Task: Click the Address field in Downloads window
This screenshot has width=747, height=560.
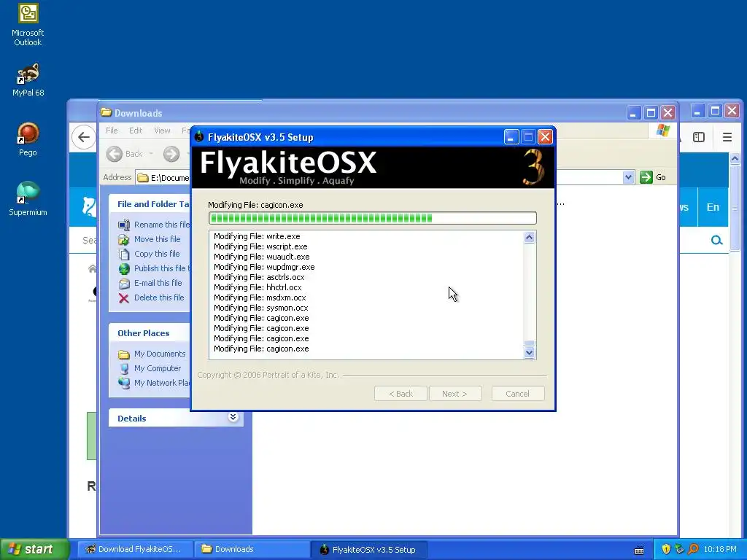Action: pos(162,178)
